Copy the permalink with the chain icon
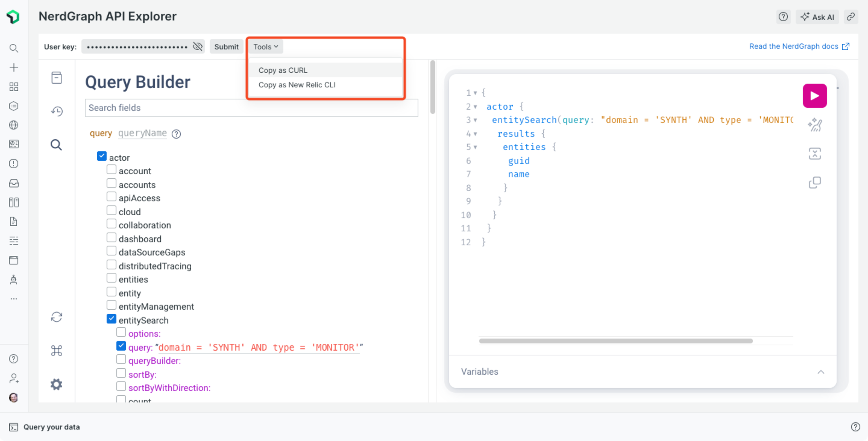The height and width of the screenshot is (441, 868). [x=851, y=17]
